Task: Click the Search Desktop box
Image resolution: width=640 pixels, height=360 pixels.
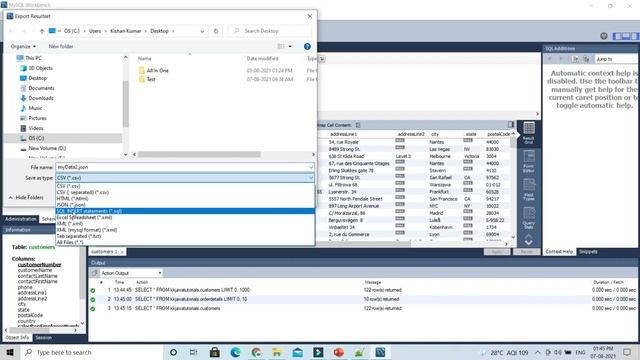Action: [270, 31]
